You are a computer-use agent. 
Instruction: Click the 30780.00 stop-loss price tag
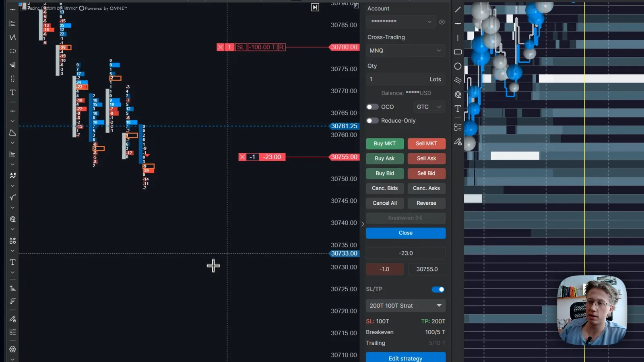point(344,47)
